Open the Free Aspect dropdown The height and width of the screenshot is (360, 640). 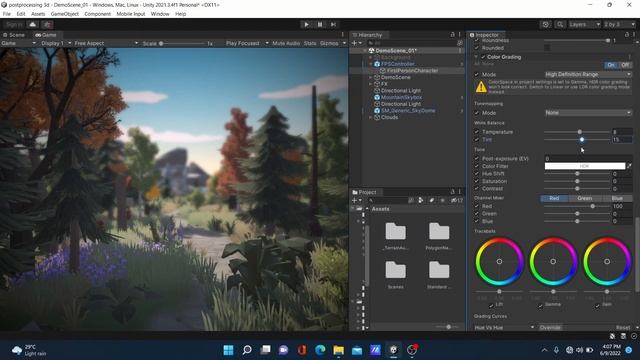pyautogui.click(x=106, y=43)
